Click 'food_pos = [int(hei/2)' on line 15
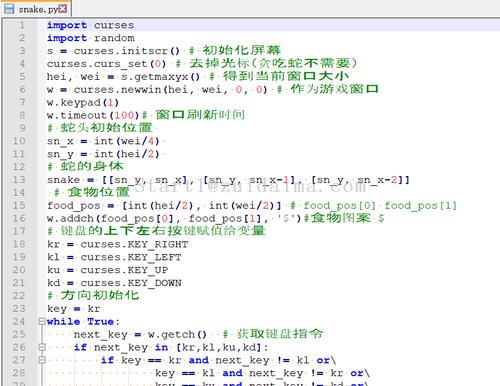Viewport: 500px width, 386px height. (120, 205)
